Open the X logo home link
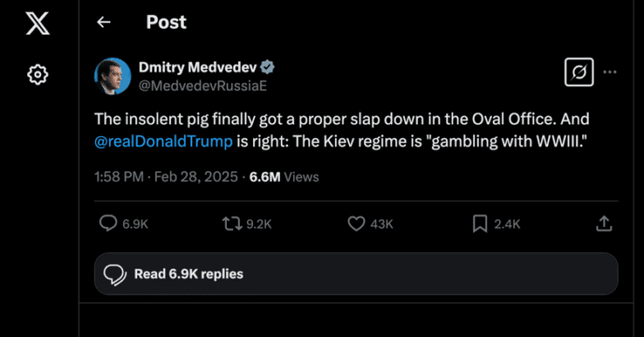Image resolution: width=644 pixels, height=337 pixels. tap(37, 23)
